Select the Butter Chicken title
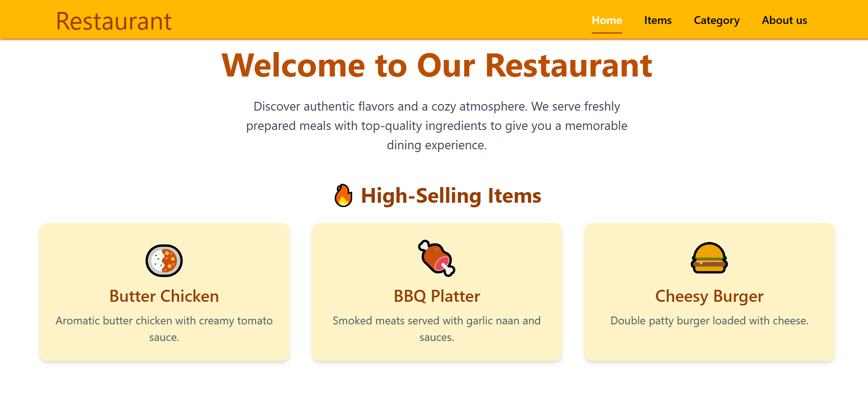 164,296
